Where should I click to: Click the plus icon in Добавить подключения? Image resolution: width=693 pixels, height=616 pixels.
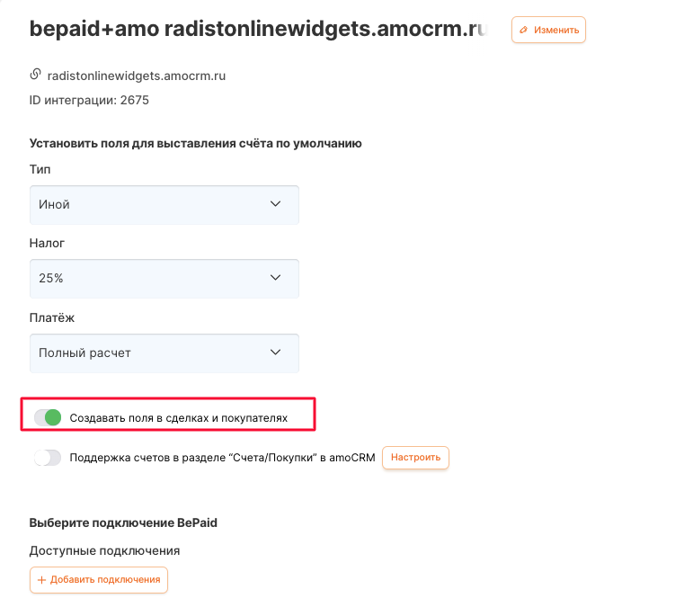click(x=41, y=580)
